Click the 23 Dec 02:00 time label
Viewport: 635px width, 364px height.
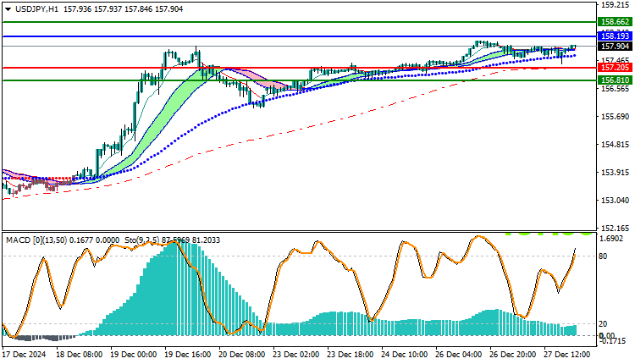click(x=296, y=355)
